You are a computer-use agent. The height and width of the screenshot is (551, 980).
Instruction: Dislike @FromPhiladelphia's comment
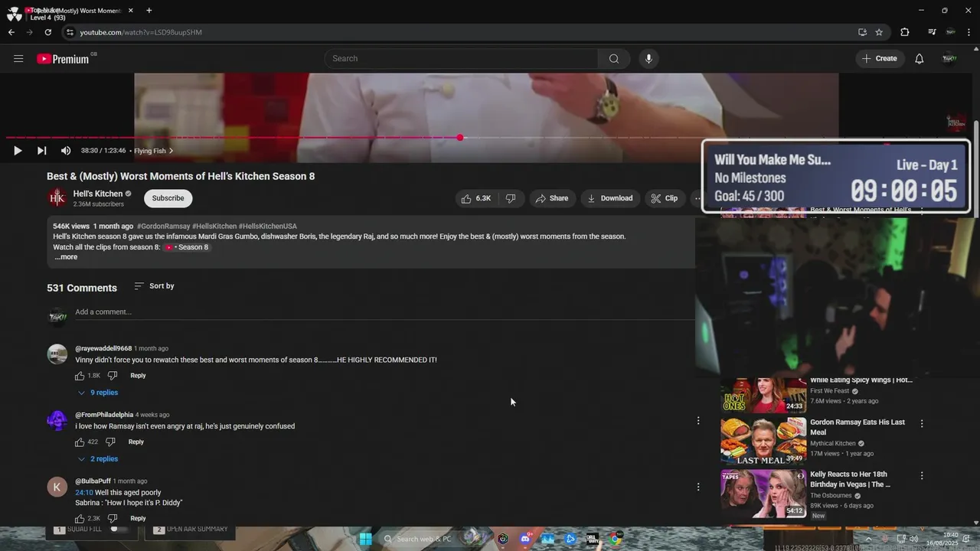(110, 442)
